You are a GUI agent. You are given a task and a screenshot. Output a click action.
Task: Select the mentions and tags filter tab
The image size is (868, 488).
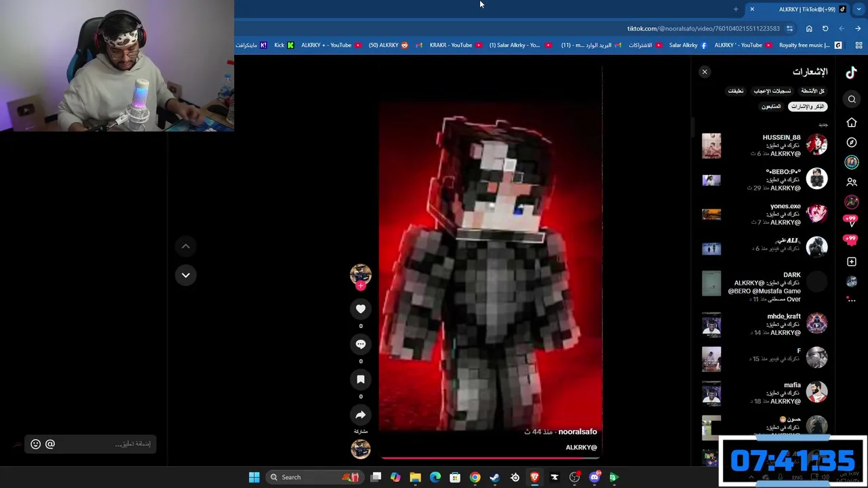(x=808, y=106)
